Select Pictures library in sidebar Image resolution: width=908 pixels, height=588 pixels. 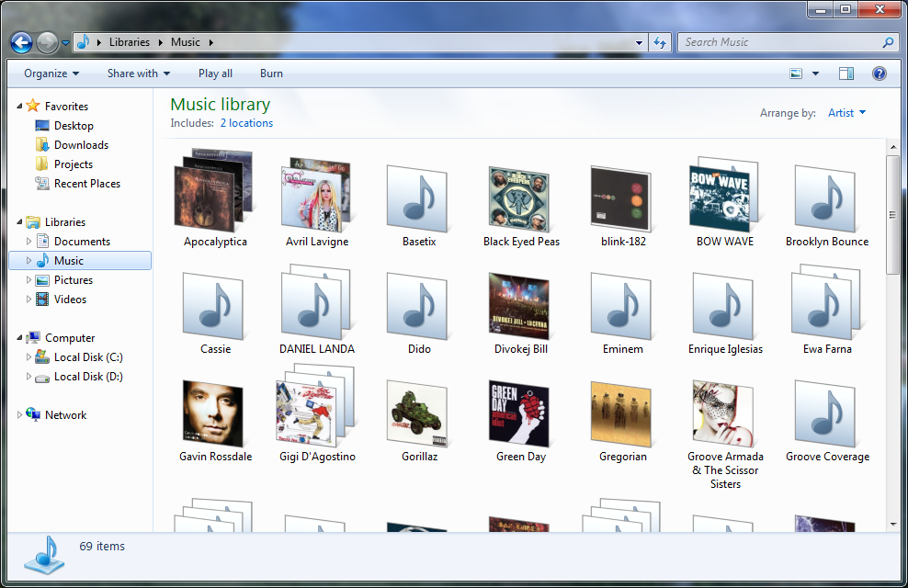click(73, 280)
